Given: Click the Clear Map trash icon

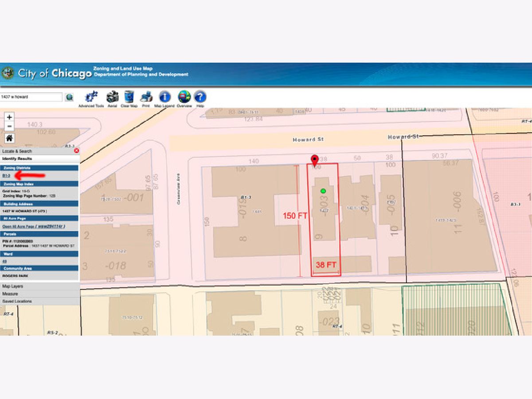Looking at the screenshot, I should point(129,97).
